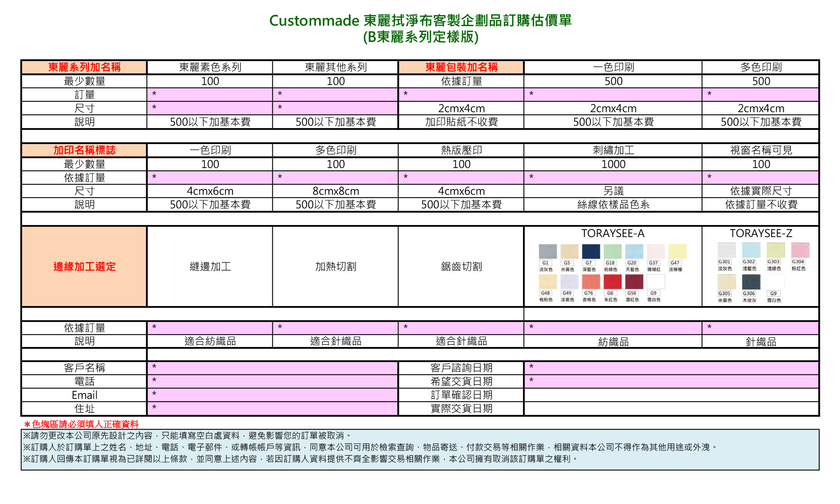Click the 加印貼紙不收費 cell

tap(461, 122)
